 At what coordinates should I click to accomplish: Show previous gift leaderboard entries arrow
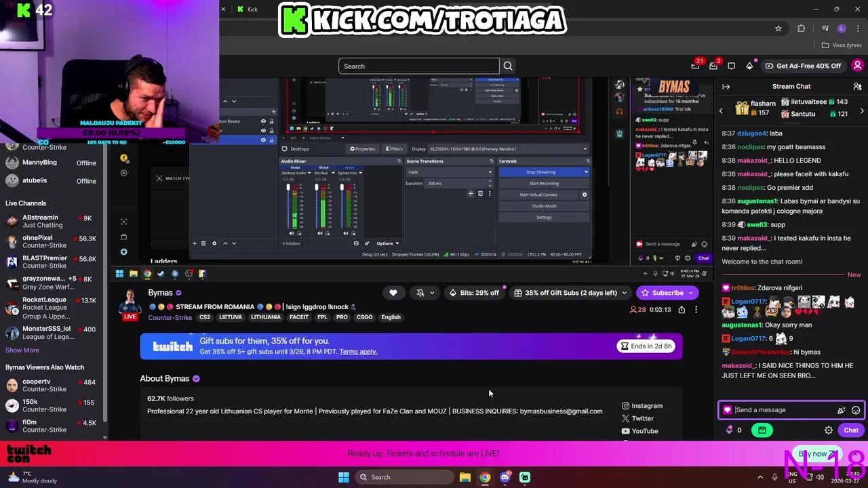coord(721,110)
